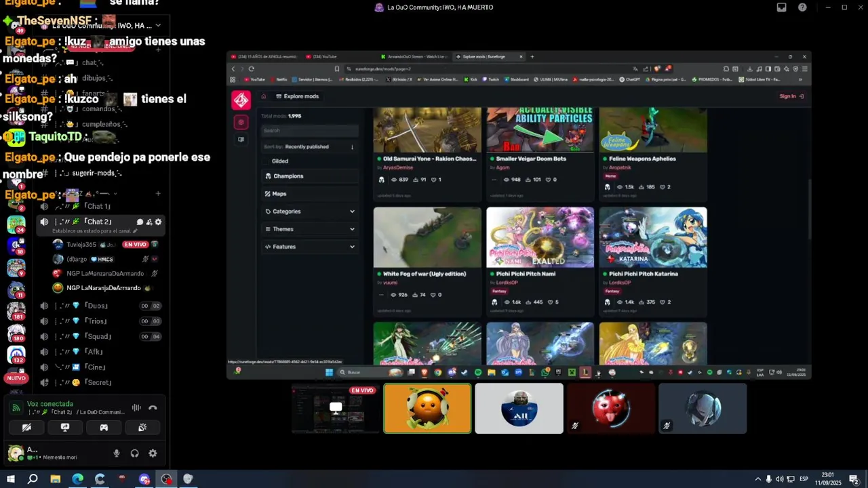Open White Fog of war mod link

(425, 274)
